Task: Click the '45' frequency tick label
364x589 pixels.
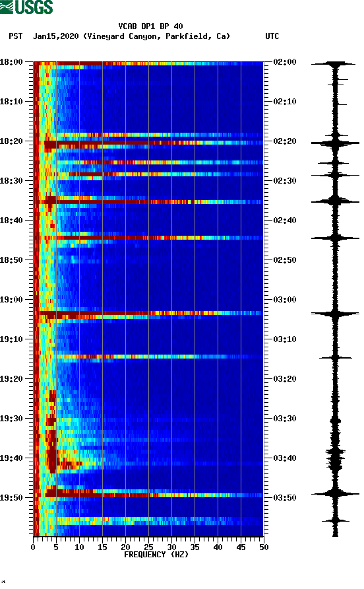Action: click(241, 547)
